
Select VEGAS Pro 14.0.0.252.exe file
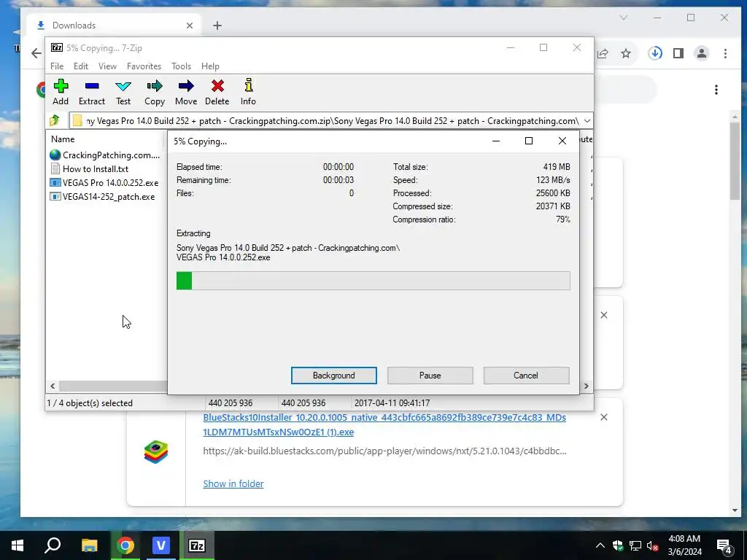pyautogui.click(x=104, y=182)
